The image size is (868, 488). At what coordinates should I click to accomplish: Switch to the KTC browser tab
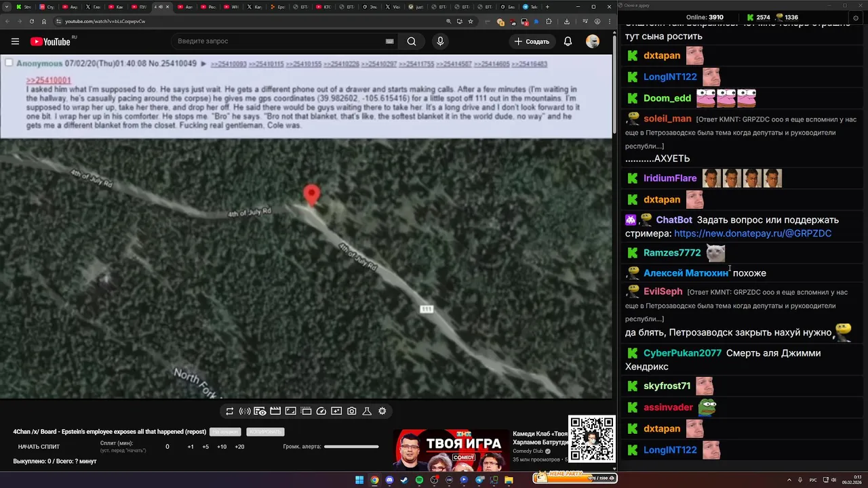coord(325,7)
